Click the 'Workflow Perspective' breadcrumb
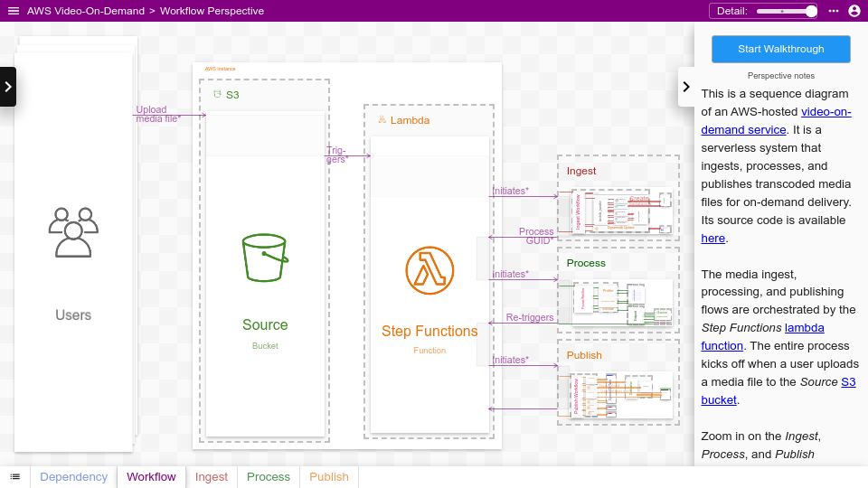The width and height of the screenshot is (868, 488). click(212, 11)
